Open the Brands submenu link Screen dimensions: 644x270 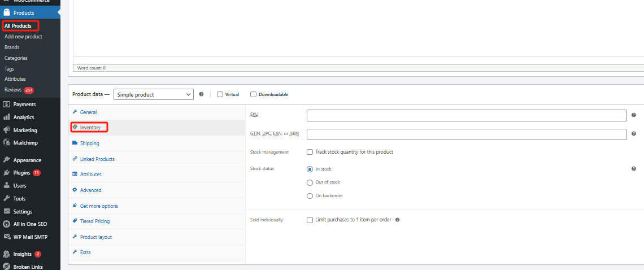pos(12,47)
